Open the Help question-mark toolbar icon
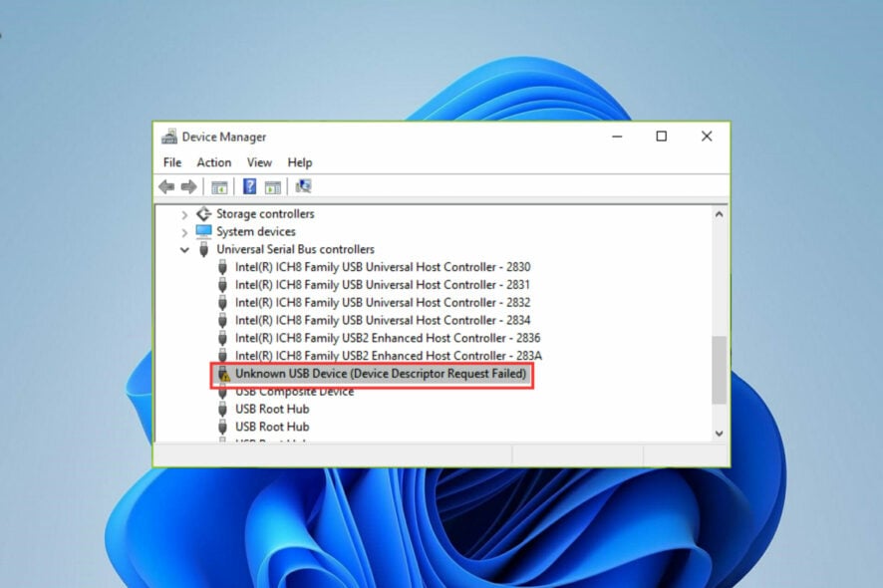This screenshot has height=588, width=883. [x=249, y=186]
